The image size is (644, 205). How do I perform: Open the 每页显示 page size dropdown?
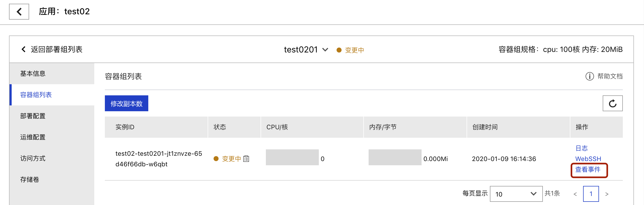516,194
